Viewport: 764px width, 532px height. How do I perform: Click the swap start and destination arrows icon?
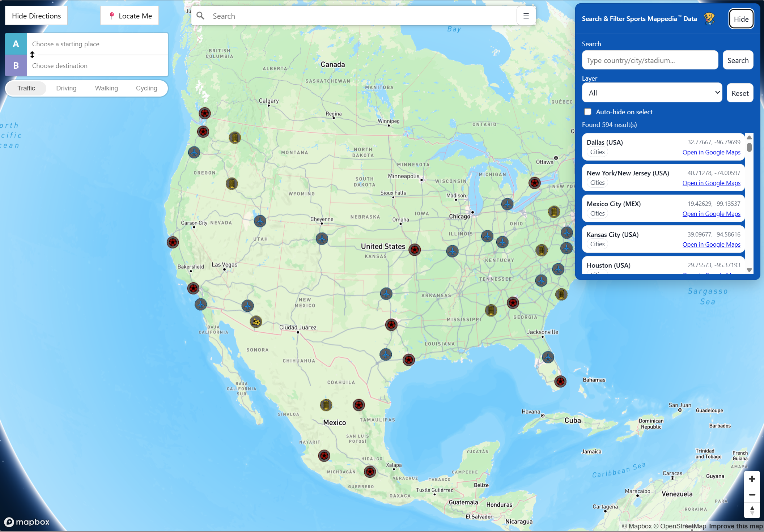pos(32,55)
